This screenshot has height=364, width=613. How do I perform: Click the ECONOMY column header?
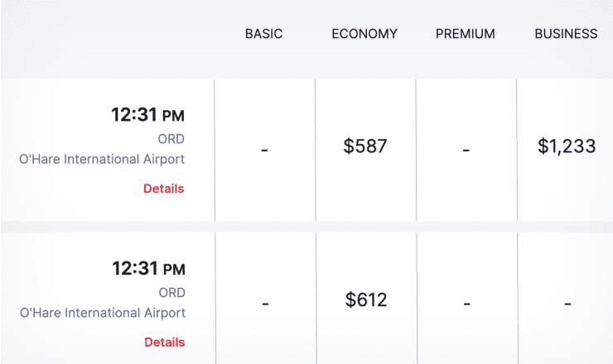[x=364, y=34]
